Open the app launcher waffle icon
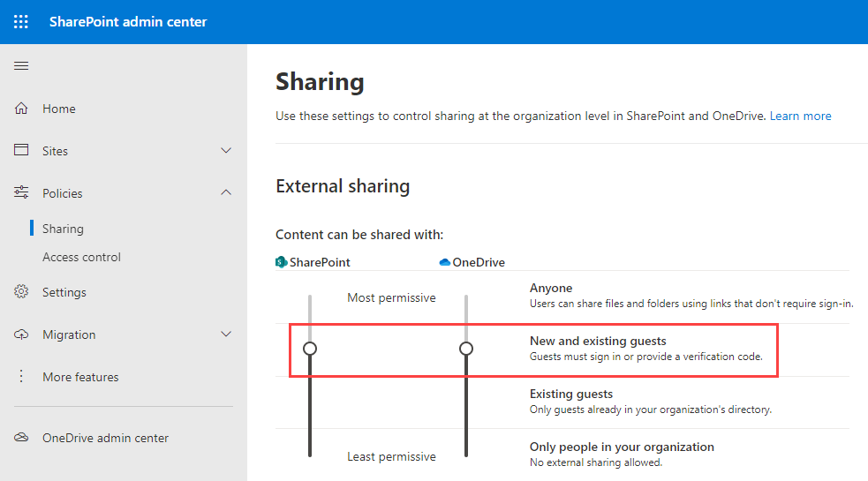 coord(21,21)
